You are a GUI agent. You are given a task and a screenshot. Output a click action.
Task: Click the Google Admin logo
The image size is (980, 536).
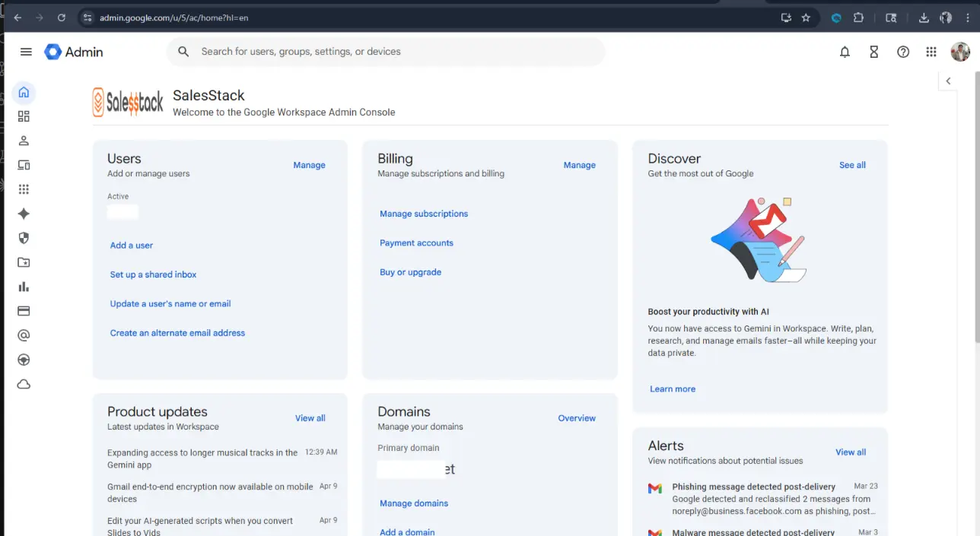pos(74,52)
